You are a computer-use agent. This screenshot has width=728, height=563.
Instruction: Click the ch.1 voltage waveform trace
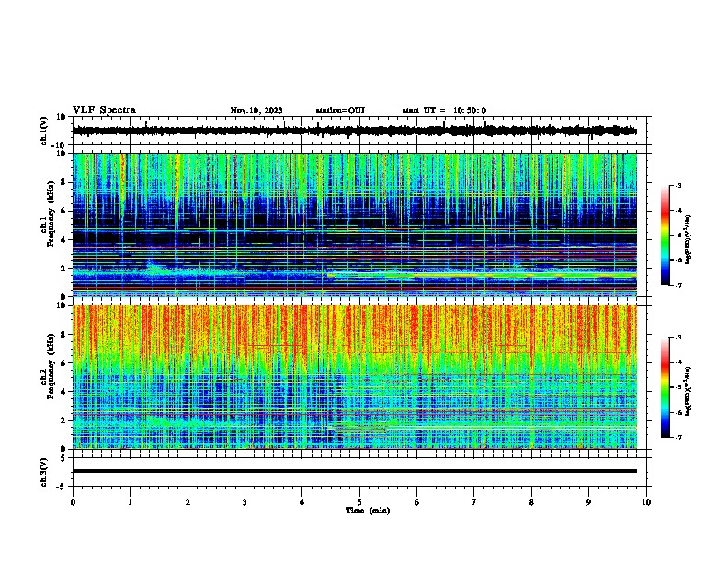[x=354, y=131]
